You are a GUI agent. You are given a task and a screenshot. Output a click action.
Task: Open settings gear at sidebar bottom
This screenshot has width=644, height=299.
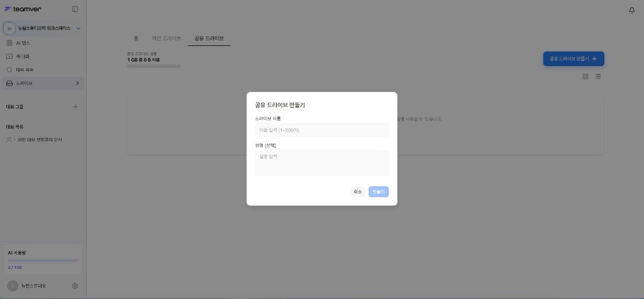pos(75,286)
